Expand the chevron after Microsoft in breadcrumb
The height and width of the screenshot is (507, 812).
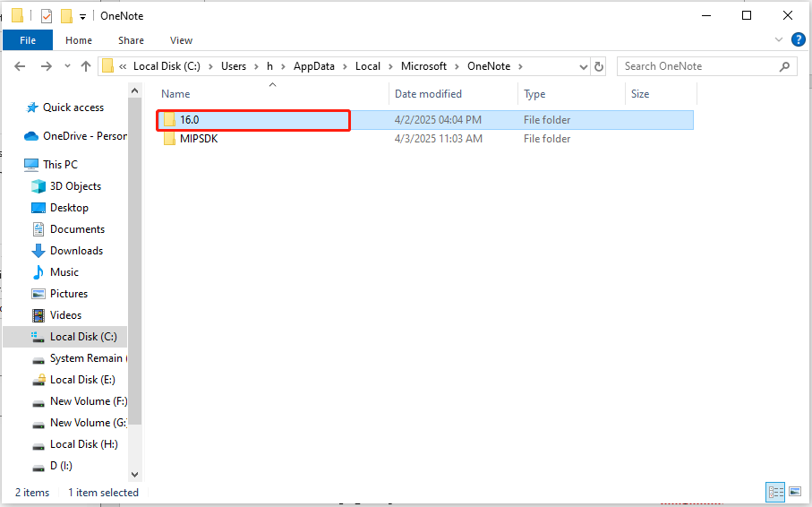coord(457,66)
